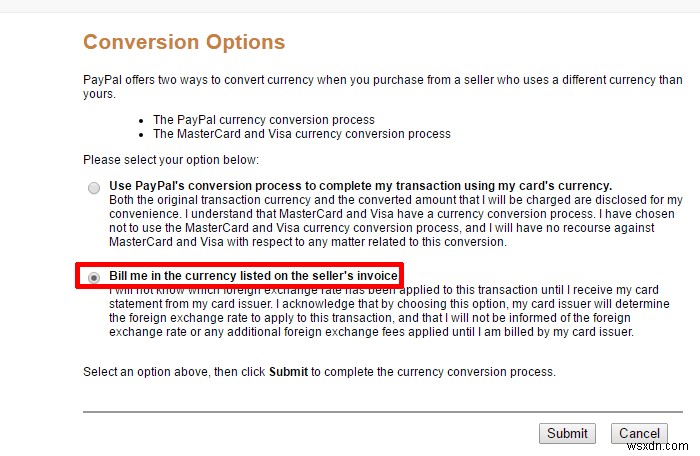Screen dimensions: 700x456
Task: Click the "Please select your option below:" text
Action: 171,159
